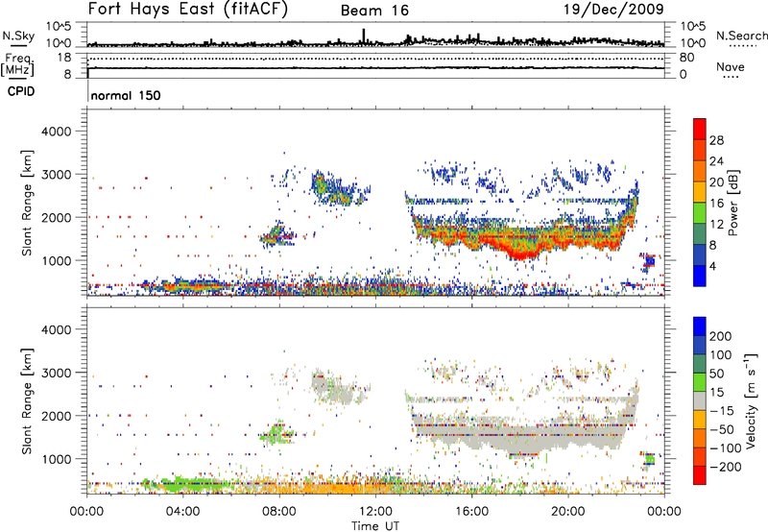Click the tall noise spike near 11:30 UT

pos(364,36)
